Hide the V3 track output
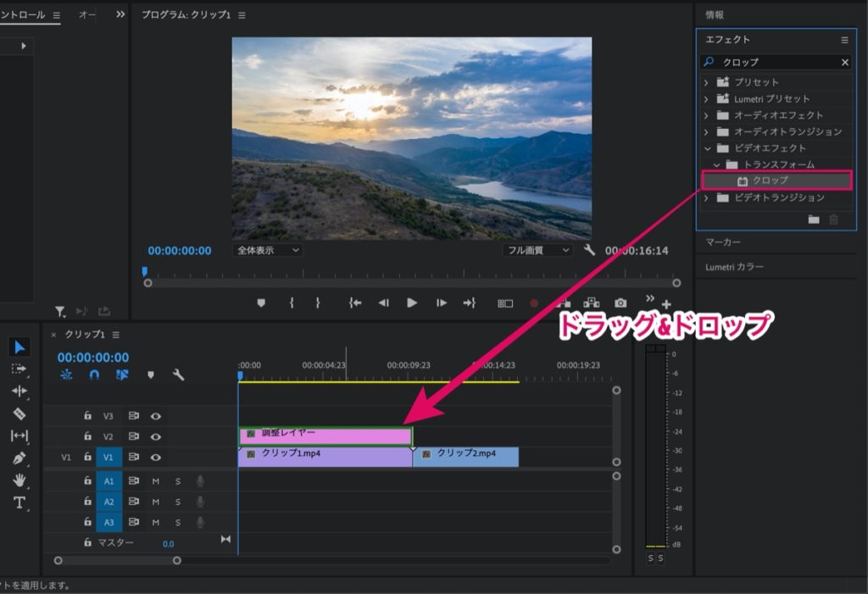Image resolution: width=868 pixels, height=594 pixels. 156,416
